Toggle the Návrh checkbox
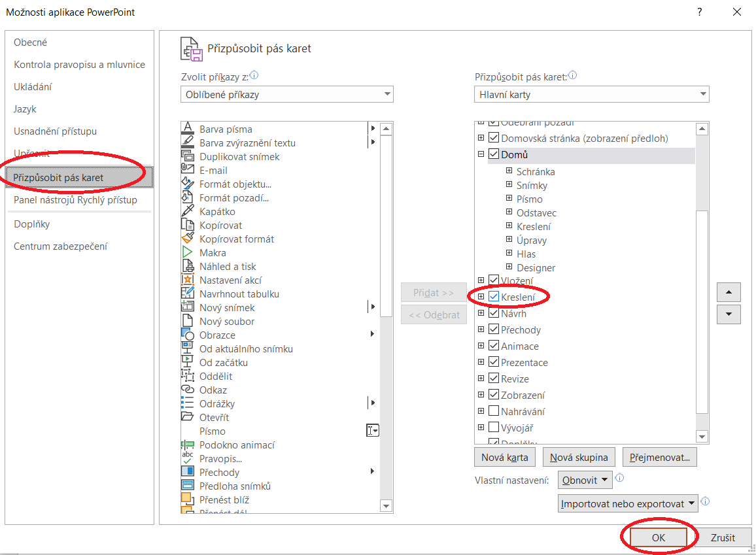This screenshot has width=756, height=555. click(x=494, y=313)
